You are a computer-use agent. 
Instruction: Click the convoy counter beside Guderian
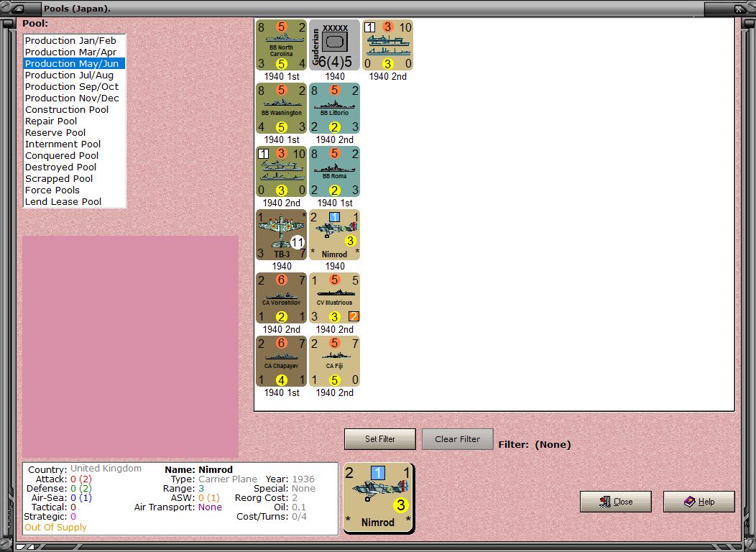pyautogui.click(x=387, y=45)
